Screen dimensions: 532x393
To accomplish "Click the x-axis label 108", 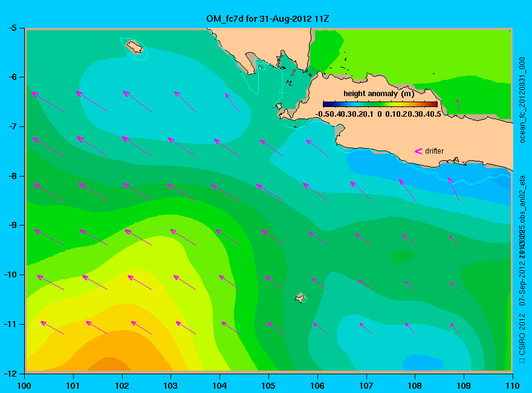I will (x=415, y=386).
